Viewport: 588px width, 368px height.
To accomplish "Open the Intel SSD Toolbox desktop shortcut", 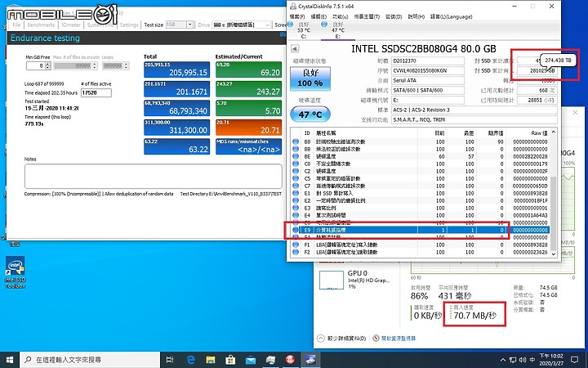I will (x=15, y=272).
